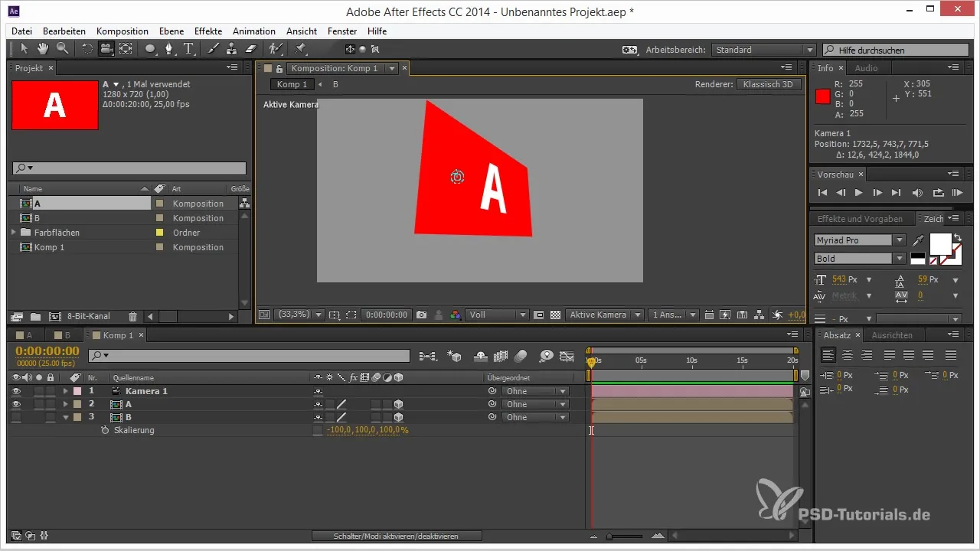This screenshot has width=980, height=551.
Task: Select the Pan Behind anchor point tool
Action: point(126,49)
